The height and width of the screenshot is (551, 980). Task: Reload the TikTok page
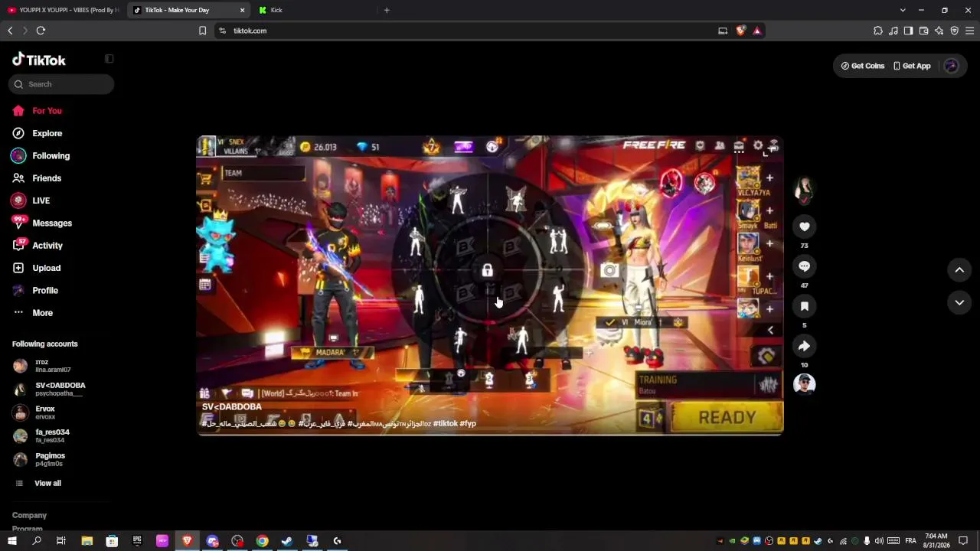pos(41,31)
